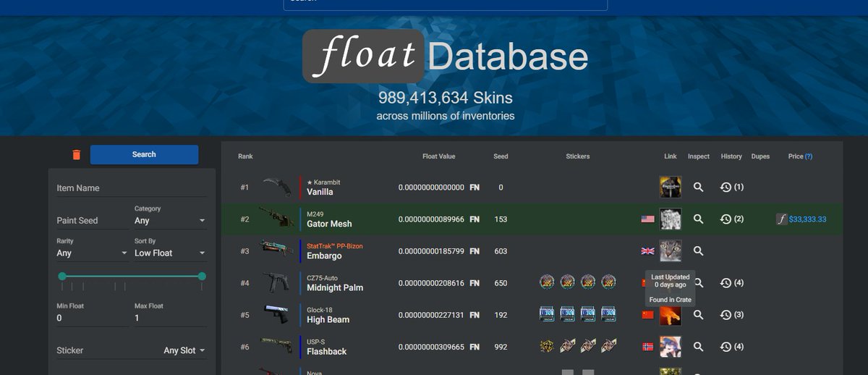The height and width of the screenshot is (375, 868).
Task: Click first sticker on Flashback row
Action: [x=547, y=346]
